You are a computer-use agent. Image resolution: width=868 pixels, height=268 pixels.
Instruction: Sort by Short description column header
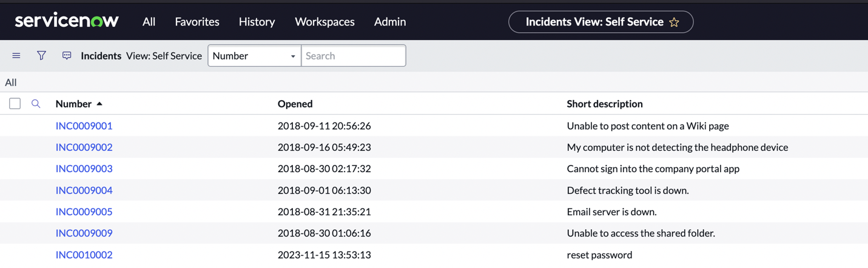(x=605, y=104)
